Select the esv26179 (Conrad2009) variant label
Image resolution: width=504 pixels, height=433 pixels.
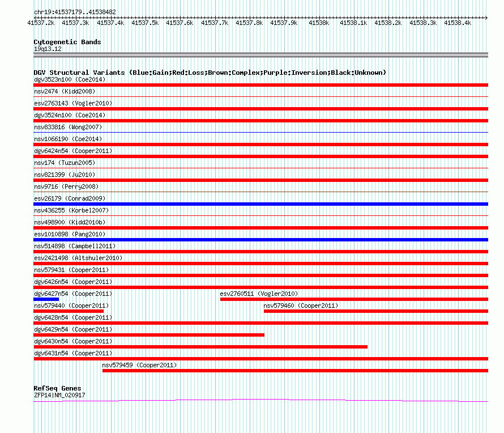70,198
